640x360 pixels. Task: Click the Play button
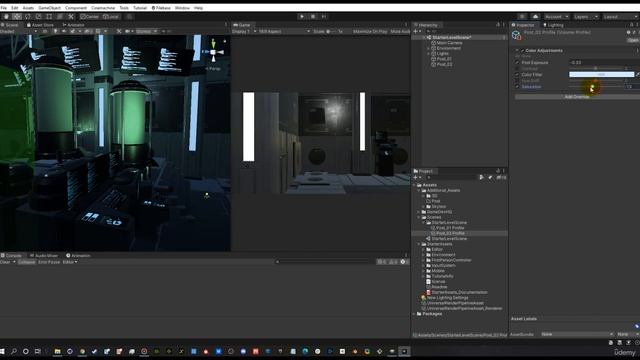tap(302, 17)
